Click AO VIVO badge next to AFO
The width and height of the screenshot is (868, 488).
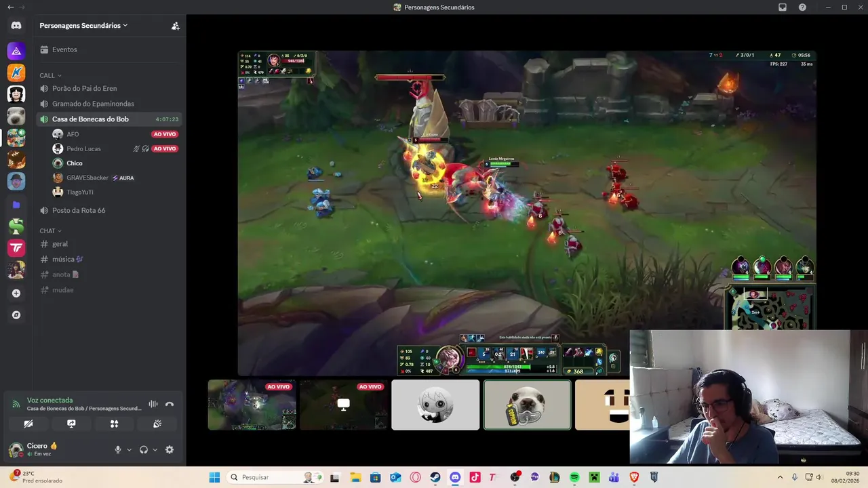click(x=165, y=134)
